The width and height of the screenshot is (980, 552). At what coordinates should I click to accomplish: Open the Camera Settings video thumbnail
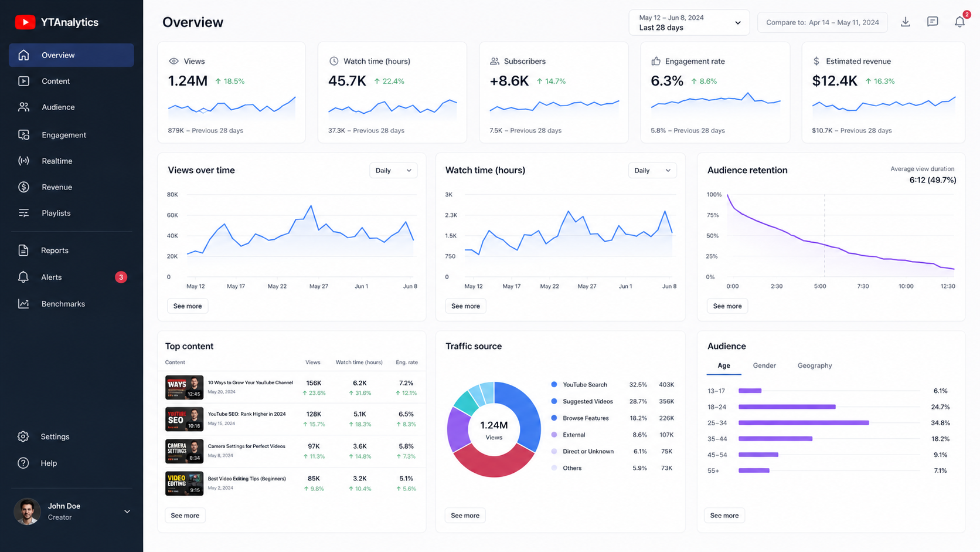coord(184,452)
